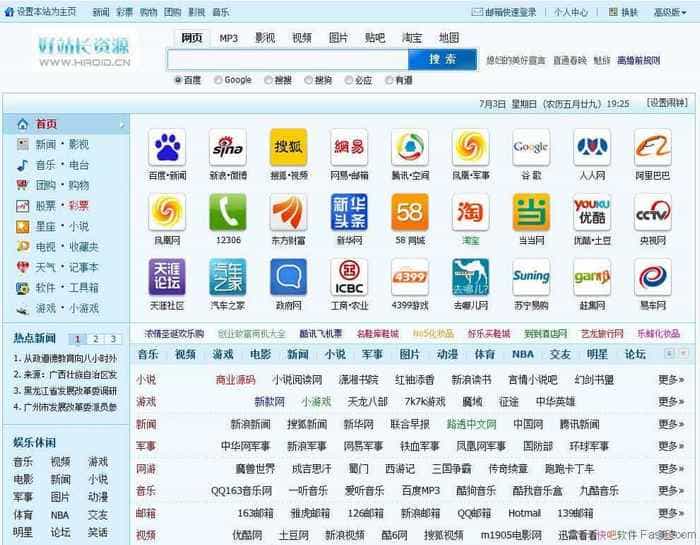Expand 更多 in the 小说 row
The image size is (700, 545).
[x=670, y=380]
